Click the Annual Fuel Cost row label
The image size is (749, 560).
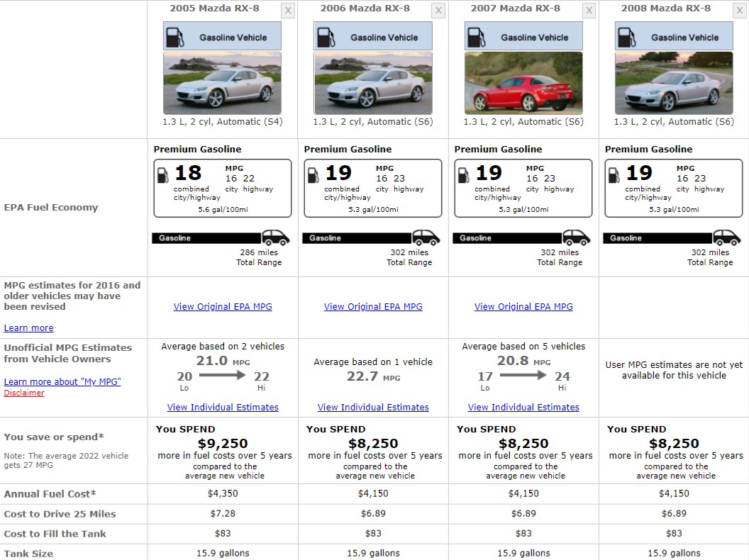click(x=50, y=494)
